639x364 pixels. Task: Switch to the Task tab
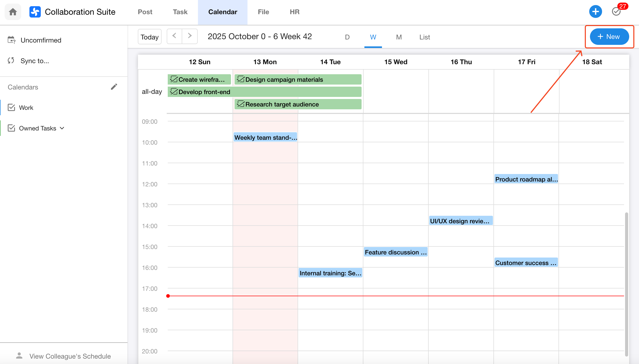click(180, 12)
